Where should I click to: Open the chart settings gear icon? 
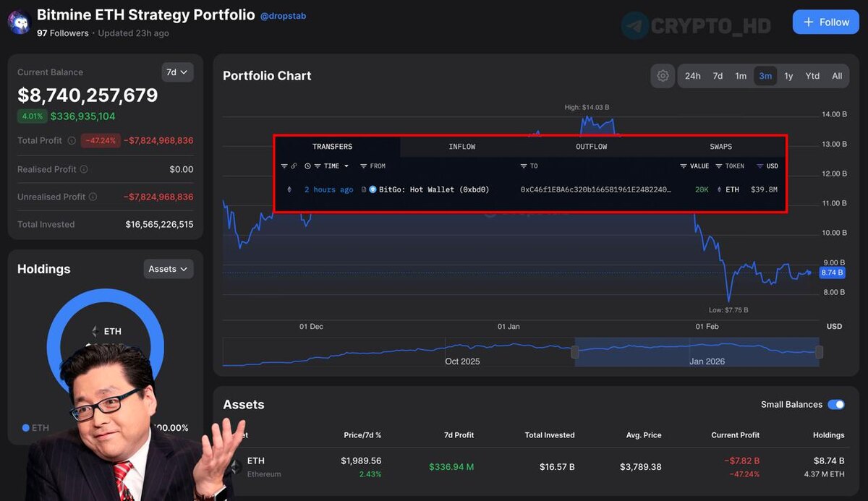[663, 76]
